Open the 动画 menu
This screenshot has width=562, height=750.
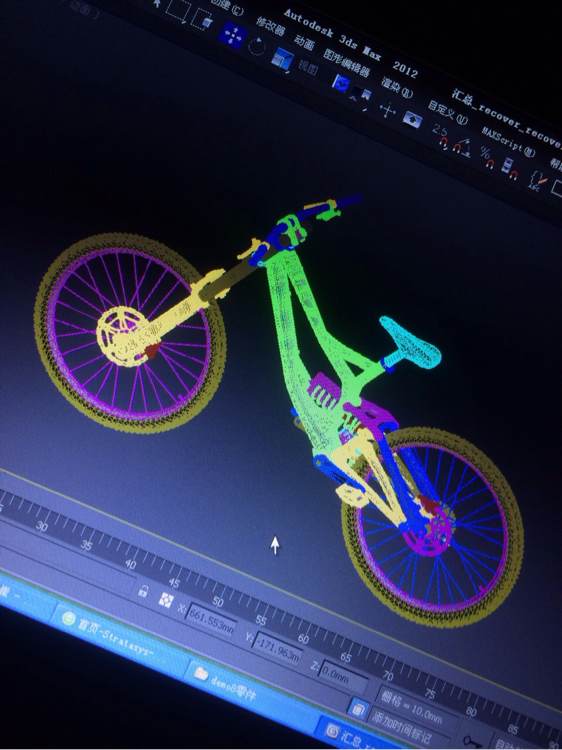(304, 43)
